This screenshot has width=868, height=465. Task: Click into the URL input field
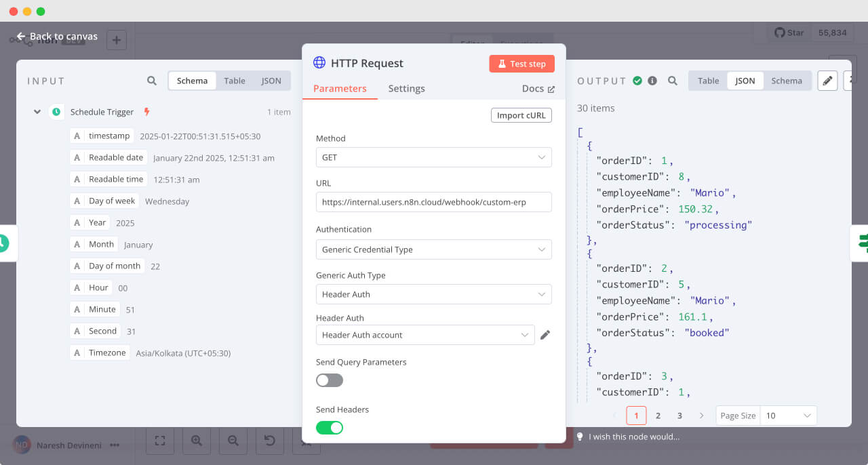tap(434, 202)
